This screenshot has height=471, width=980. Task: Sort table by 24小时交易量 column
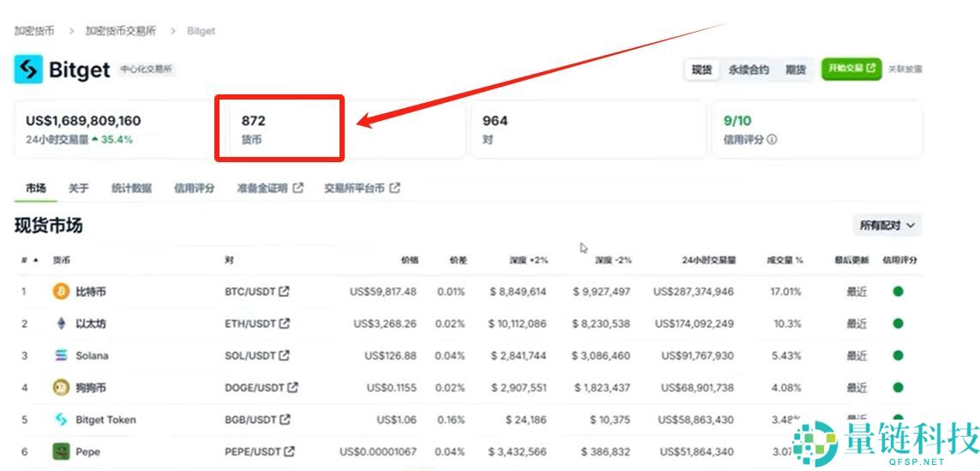[x=709, y=260]
